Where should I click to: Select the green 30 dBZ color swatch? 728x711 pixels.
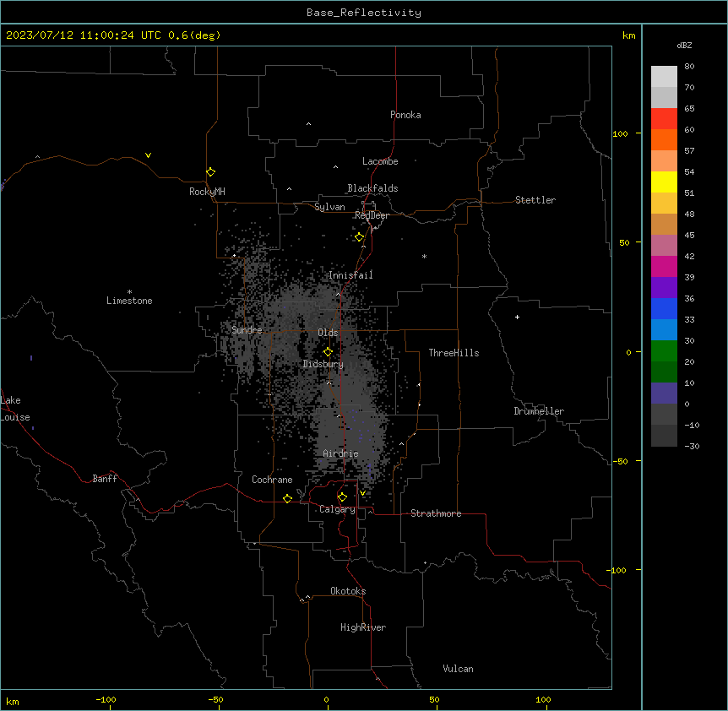(x=664, y=351)
